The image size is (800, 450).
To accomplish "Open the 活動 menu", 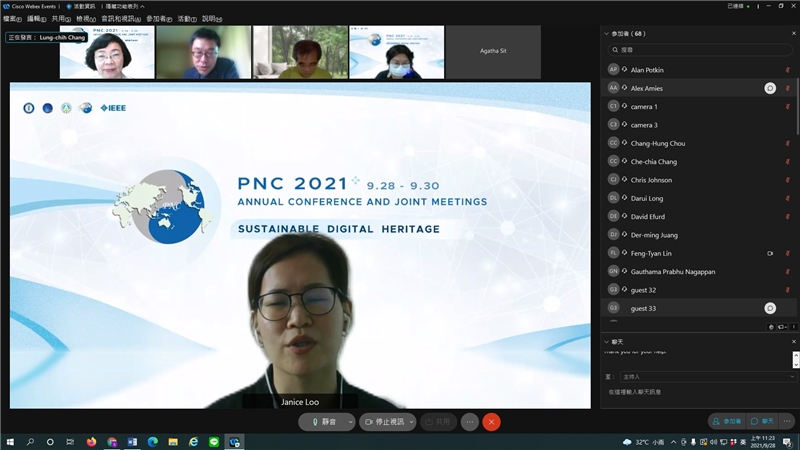I will click(187, 19).
